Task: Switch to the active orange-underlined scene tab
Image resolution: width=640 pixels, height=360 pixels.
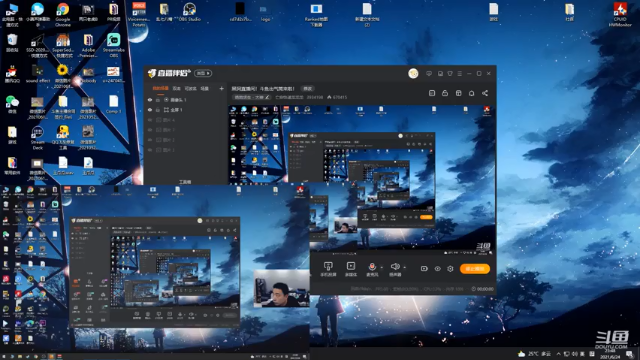Action: pyautogui.click(x=160, y=88)
